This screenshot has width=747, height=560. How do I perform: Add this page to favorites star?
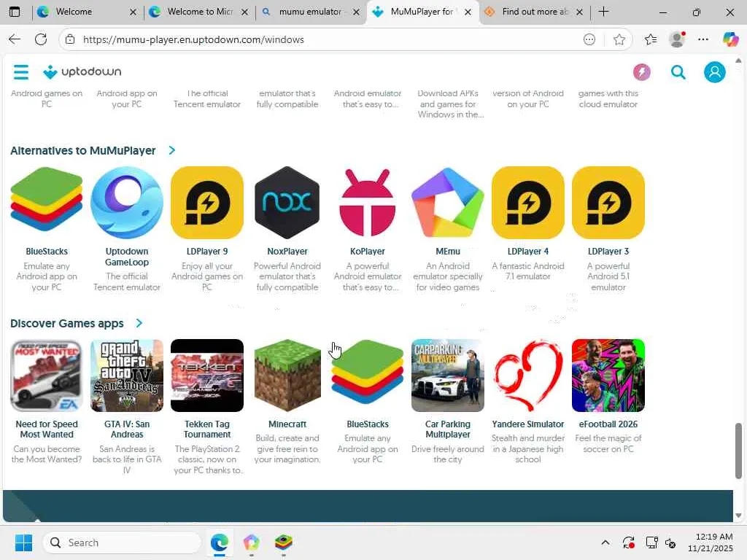pyautogui.click(x=619, y=39)
